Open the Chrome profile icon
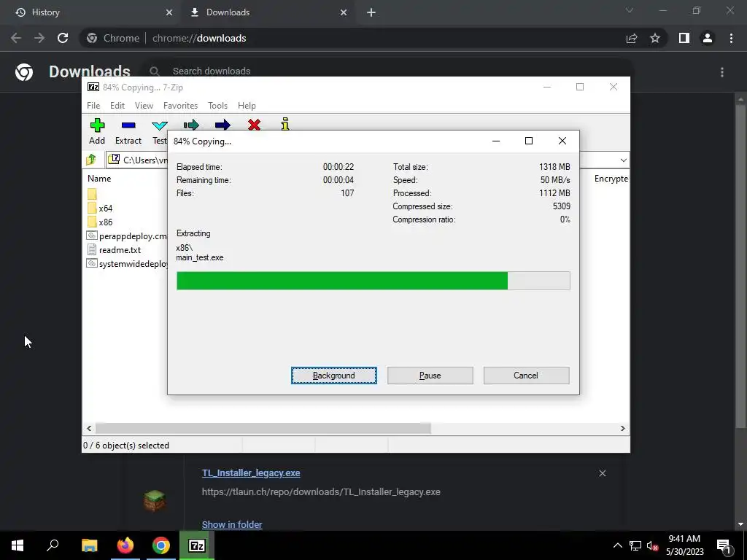 pos(708,38)
